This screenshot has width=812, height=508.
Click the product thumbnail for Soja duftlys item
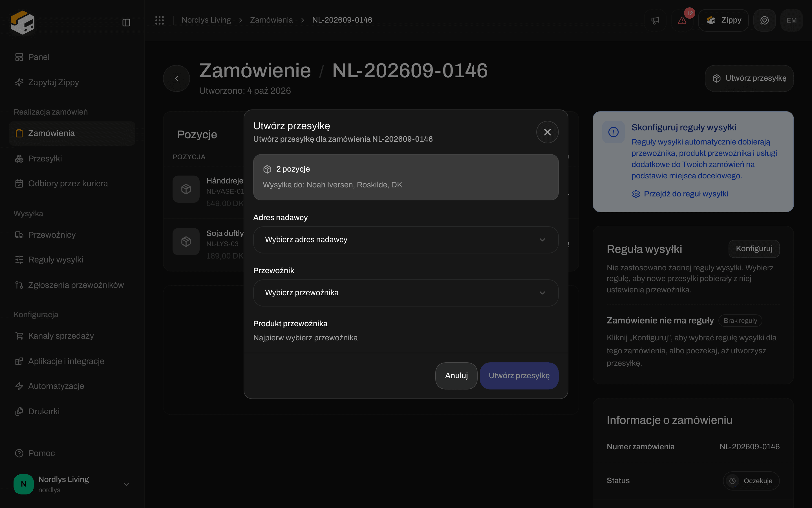click(186, 242)
